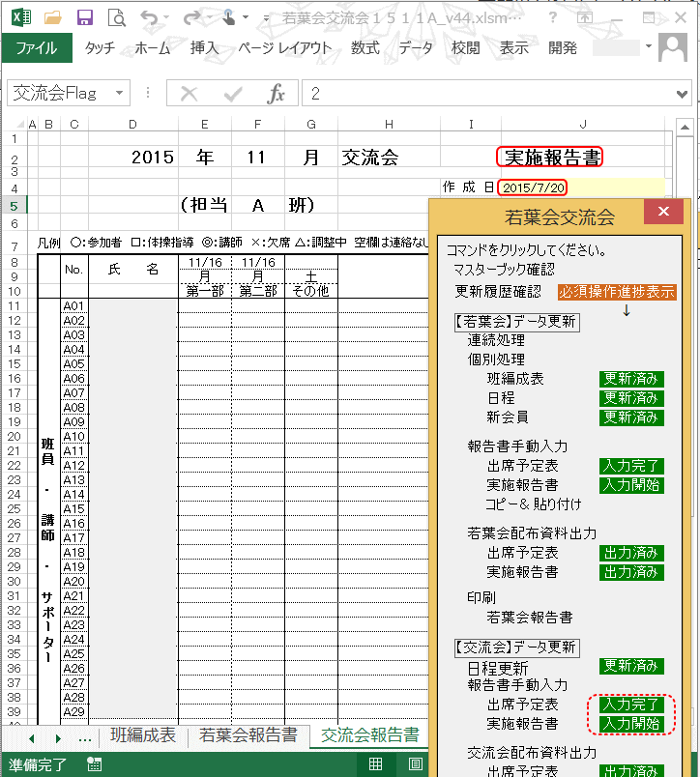Click the macro recording status icon
This screenshot has height=777, width=700.
click(94, 764)
